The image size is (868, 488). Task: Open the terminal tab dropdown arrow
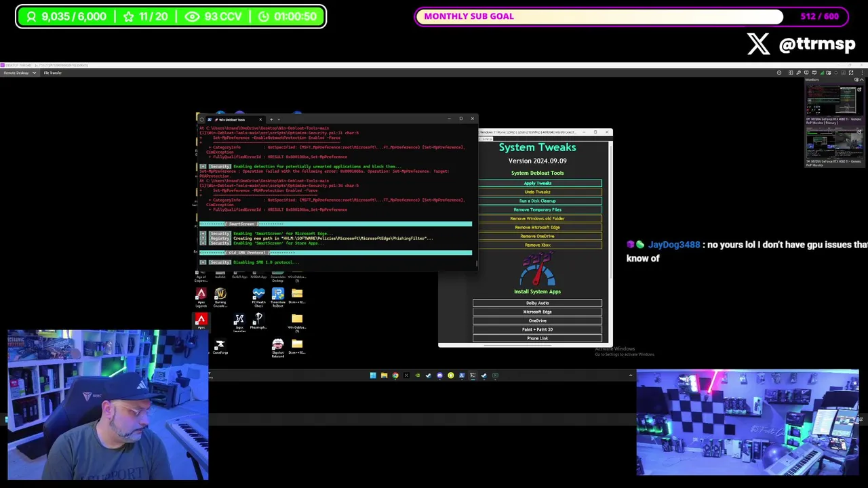pos(279,119)
